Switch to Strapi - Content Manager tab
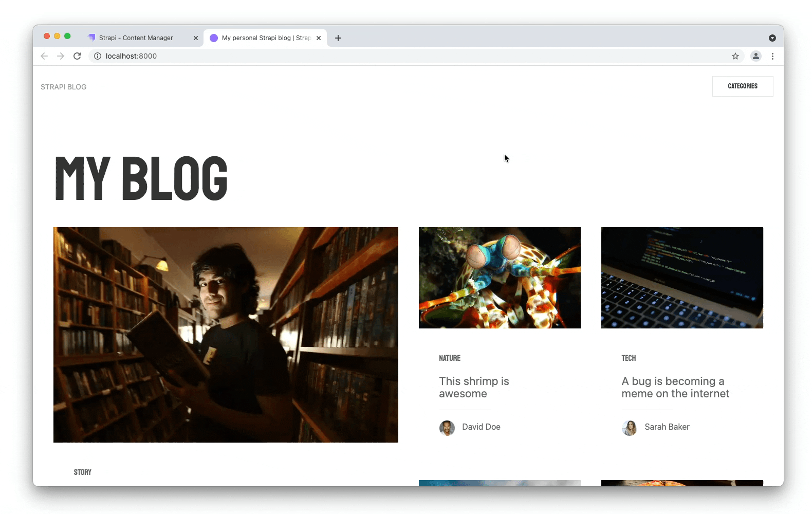The image size is (812, 514). pos(136,38)
